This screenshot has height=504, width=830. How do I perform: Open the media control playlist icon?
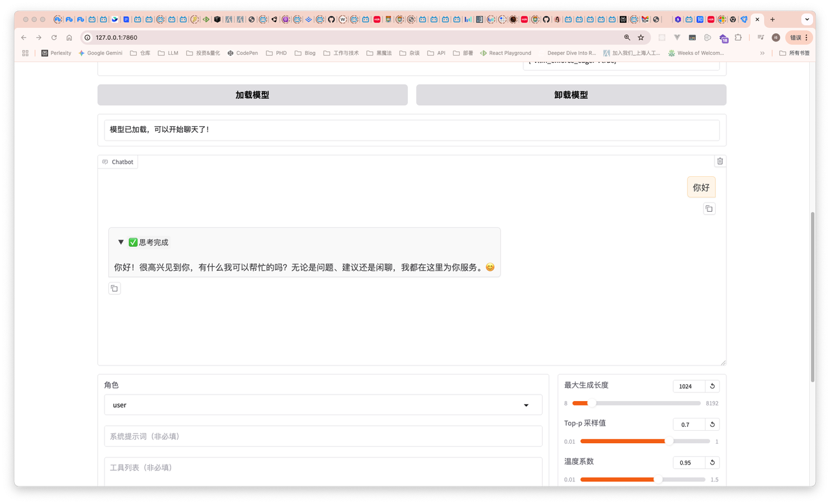click(761, 38)
